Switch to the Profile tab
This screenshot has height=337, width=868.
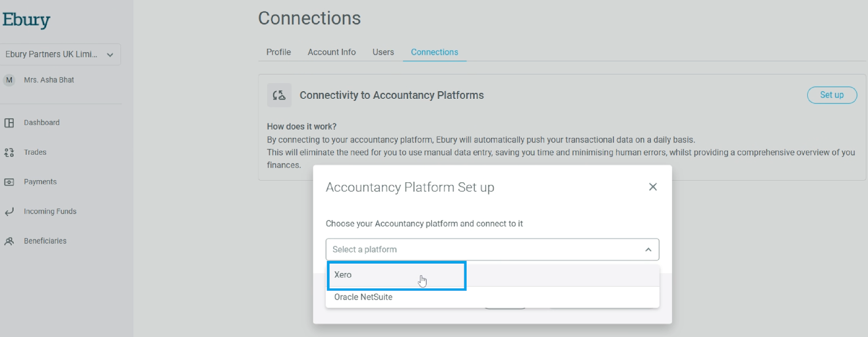pos(278,52)
